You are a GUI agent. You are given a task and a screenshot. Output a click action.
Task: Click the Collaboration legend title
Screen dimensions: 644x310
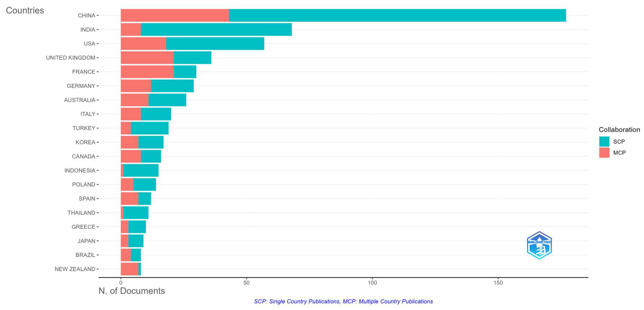(x=619, y=130)
